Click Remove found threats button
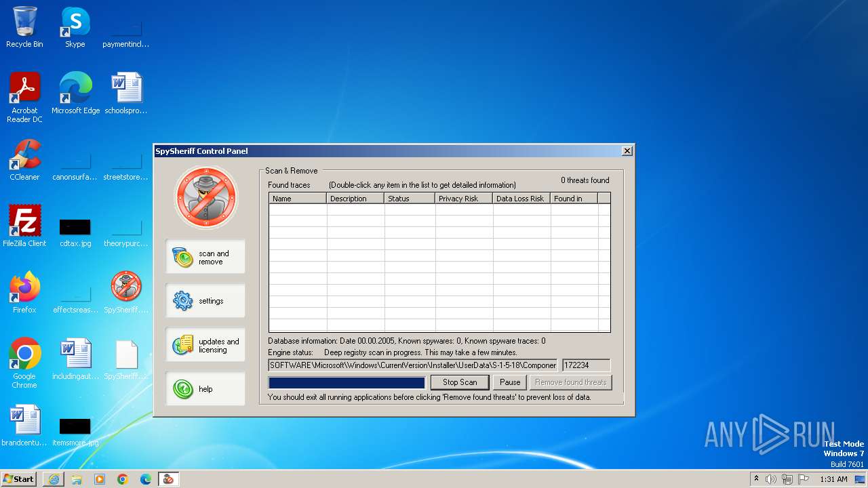 click(570, 382)
